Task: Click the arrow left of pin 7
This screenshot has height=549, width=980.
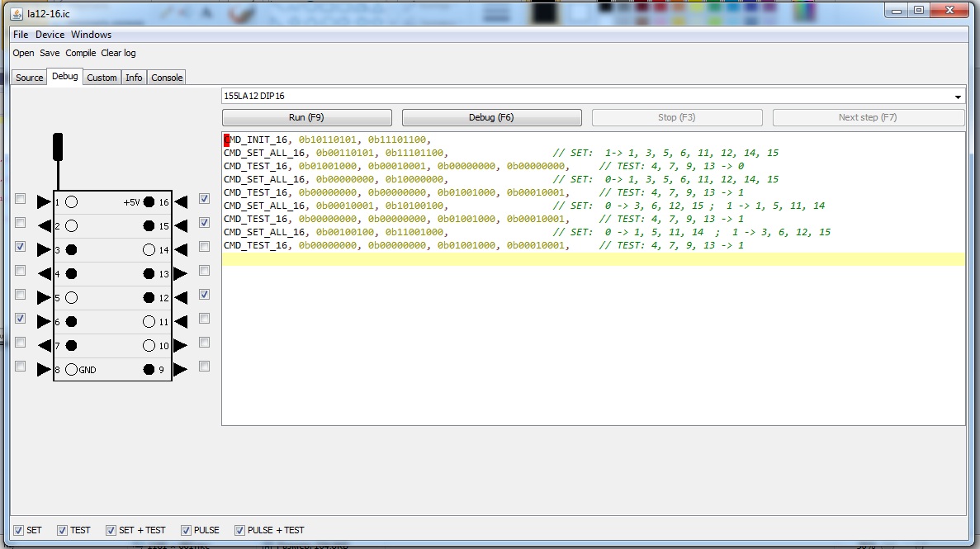Action: click(44, 345)
